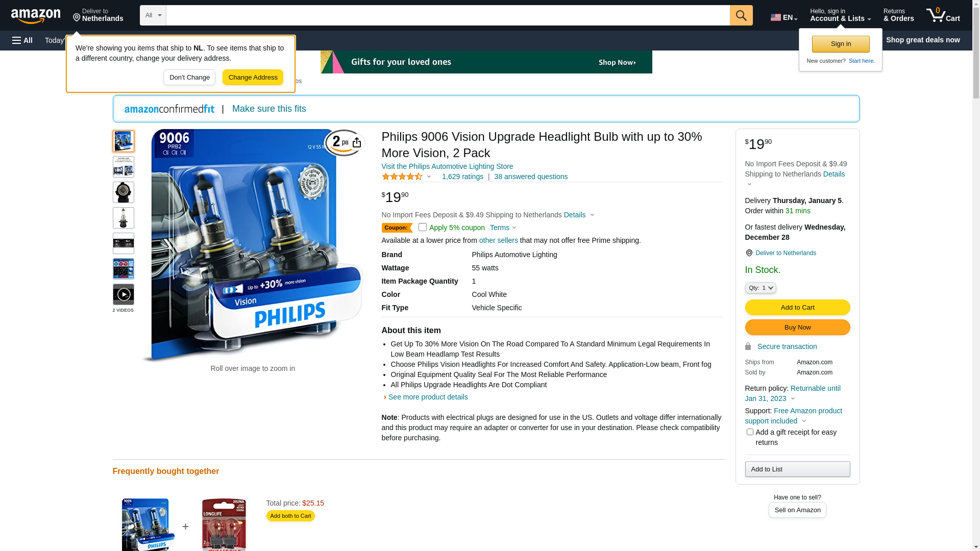Viewport: 980px width, 551px height.
Task: Open Returns & Orders menu item
Action: (899, 15)
